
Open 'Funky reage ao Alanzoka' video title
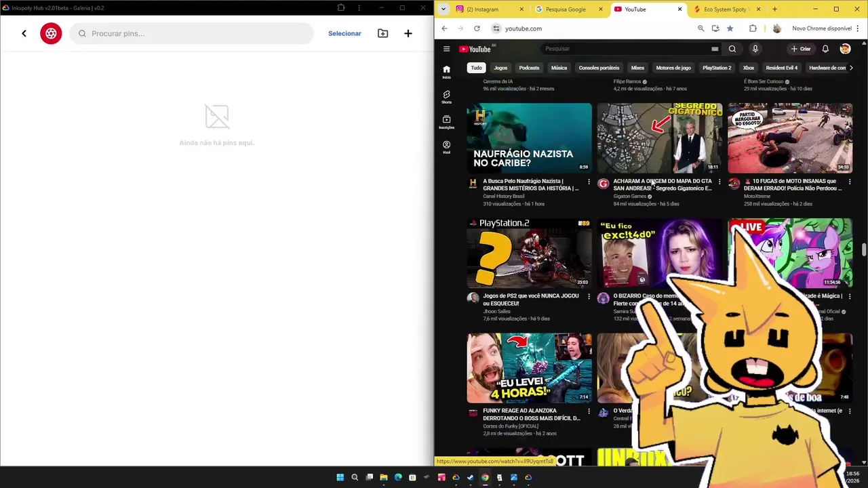tap(532, 414)
